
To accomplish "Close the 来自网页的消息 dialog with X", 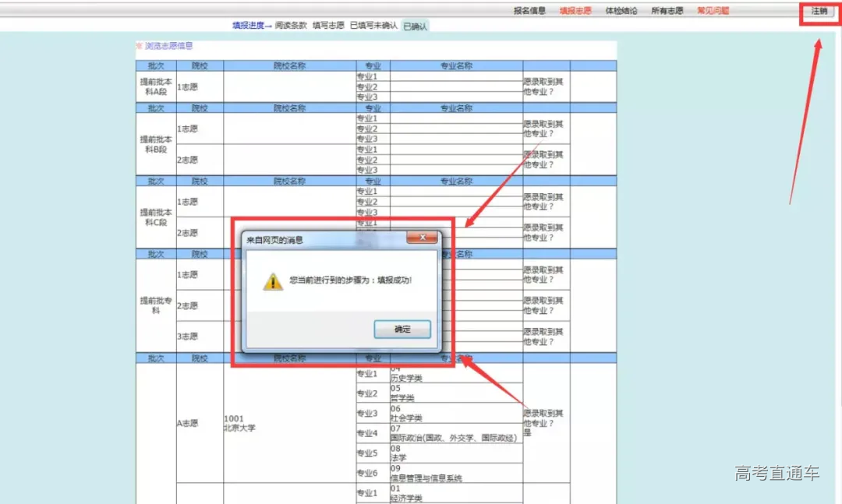I will [423, 238].
